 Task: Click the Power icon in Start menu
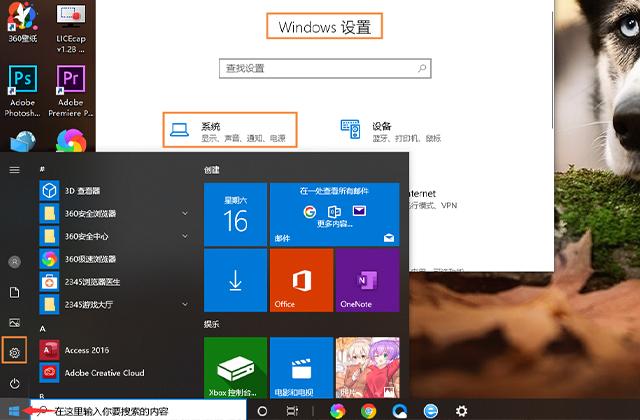click(15, 383)
